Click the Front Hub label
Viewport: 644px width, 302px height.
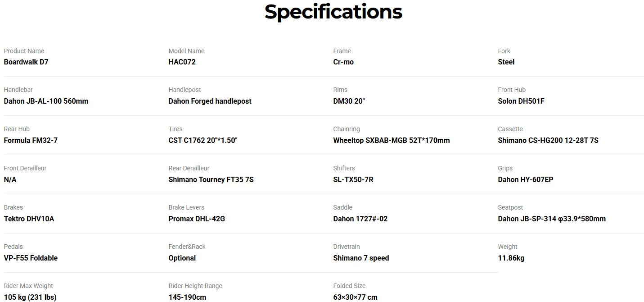512,90
